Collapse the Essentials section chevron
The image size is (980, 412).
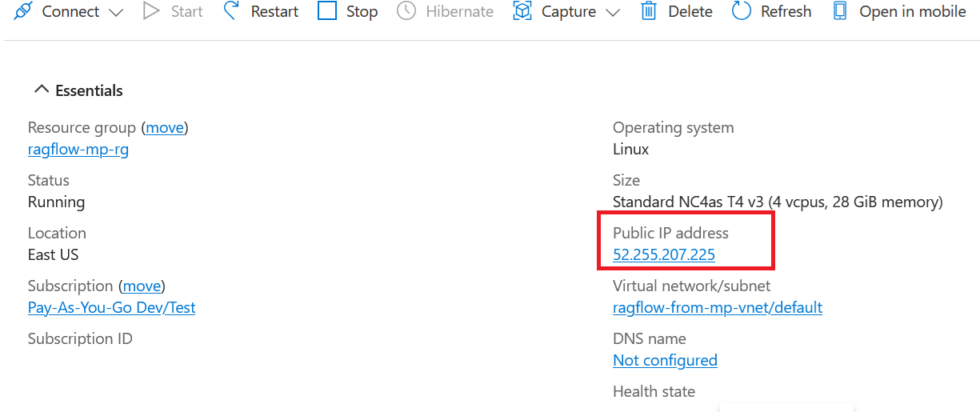click(x=42, y=90)
